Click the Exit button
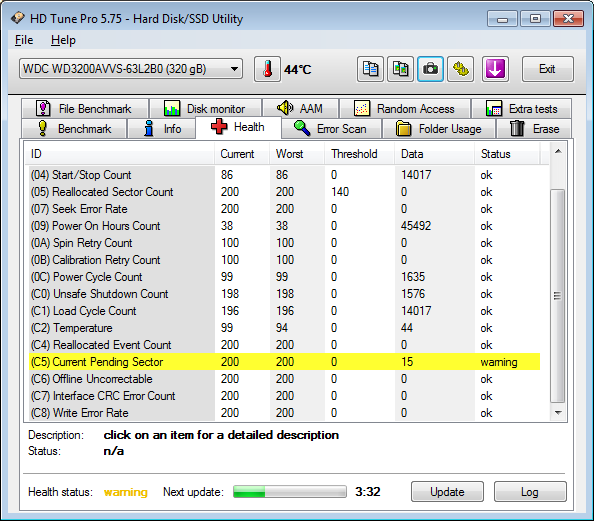Image resolution: width=594 pixels, height=521 pixels. [x=547, y=69]
